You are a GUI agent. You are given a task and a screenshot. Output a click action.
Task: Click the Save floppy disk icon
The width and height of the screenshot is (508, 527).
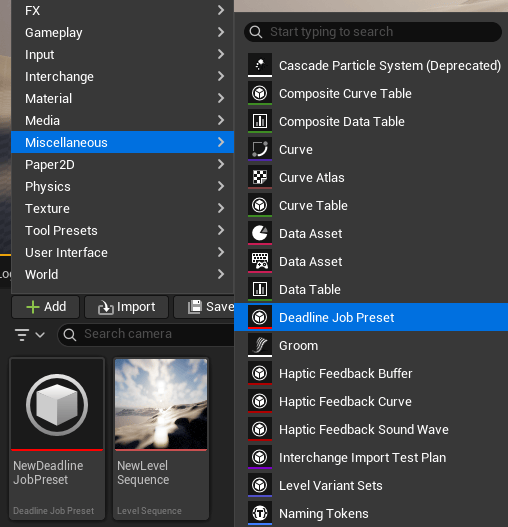click(x=195, y=307)
